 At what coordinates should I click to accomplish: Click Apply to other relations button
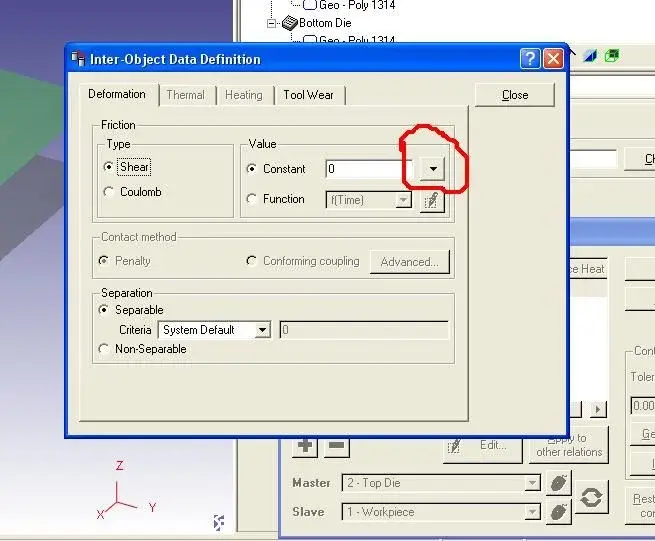pos(569,445)
